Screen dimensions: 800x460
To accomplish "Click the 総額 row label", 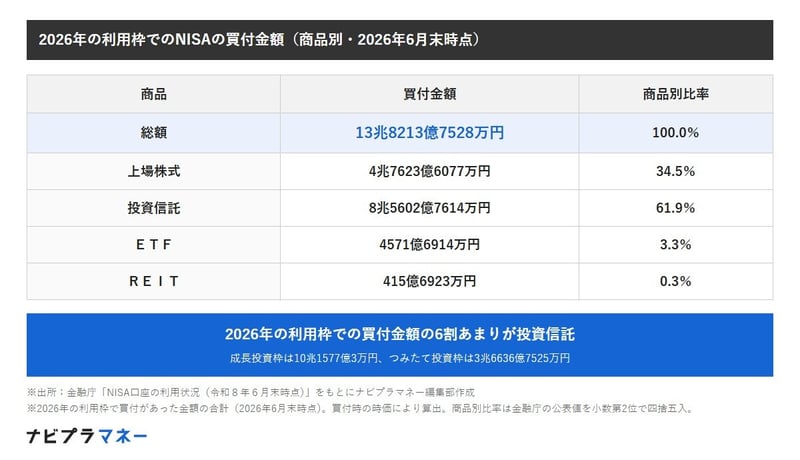I will point(154,133).
